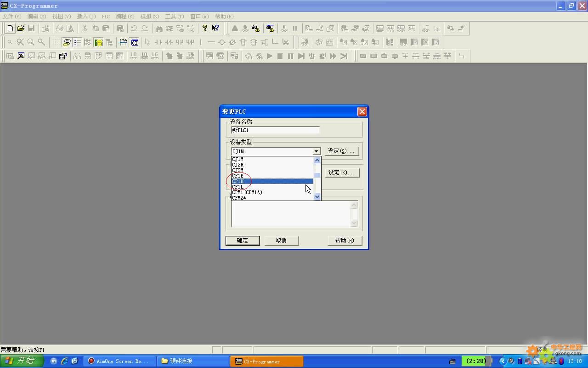588x368 pixels.
Task: Click the fast-forward double arrow icon
Action: point(333,56)
